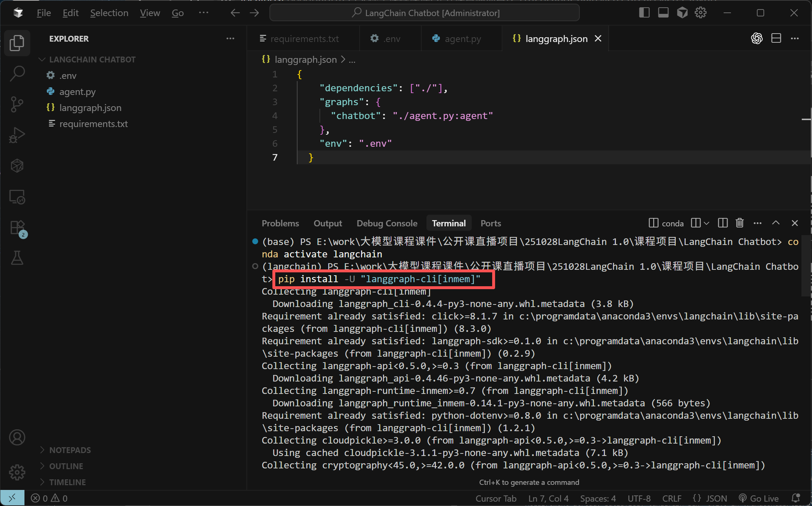Open the Ports panel tab

tap(491, 223)
